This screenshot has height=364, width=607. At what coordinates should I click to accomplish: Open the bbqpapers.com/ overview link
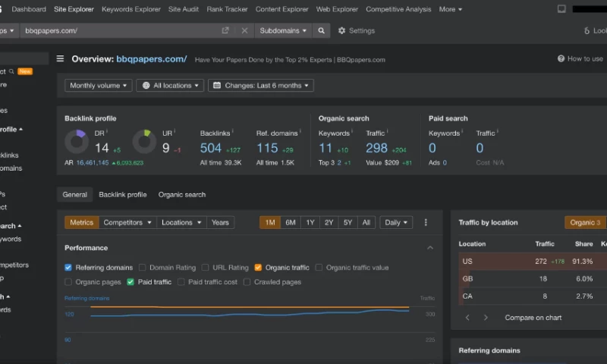[x=151, y=59]
